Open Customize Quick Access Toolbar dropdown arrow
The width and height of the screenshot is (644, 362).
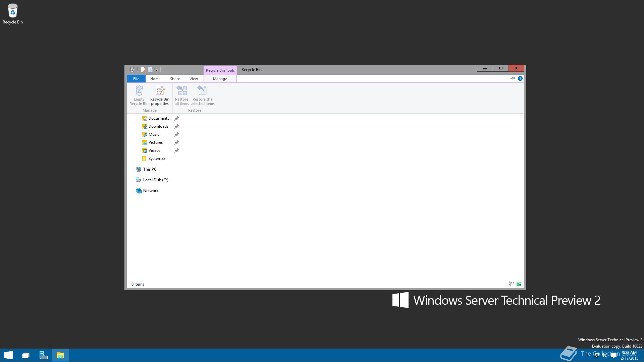157,70
